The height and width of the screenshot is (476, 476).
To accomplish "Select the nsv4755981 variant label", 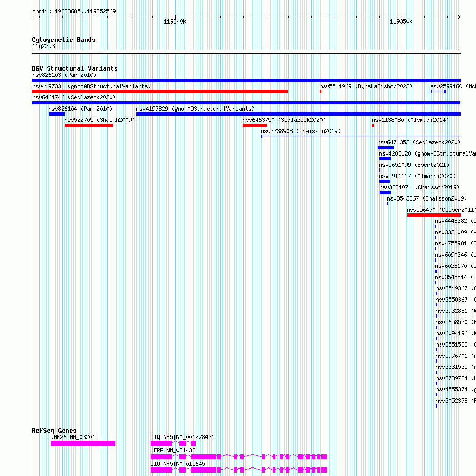I will [455, 243].
